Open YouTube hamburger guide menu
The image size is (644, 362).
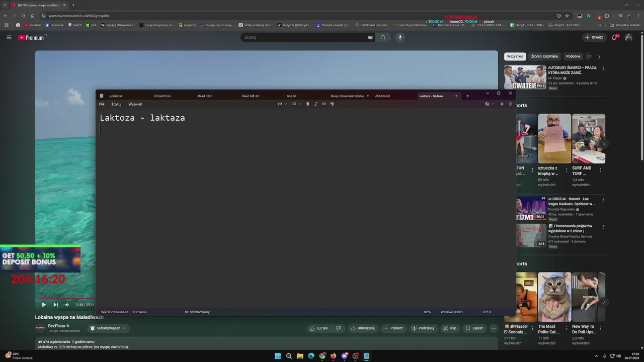click(9, 37)
